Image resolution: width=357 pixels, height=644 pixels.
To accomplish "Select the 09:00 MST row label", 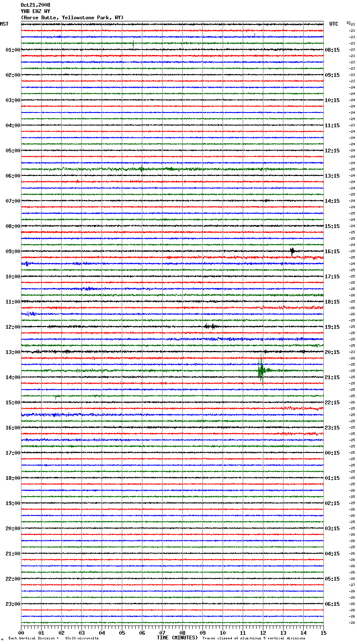I will [x=13, y=251].
